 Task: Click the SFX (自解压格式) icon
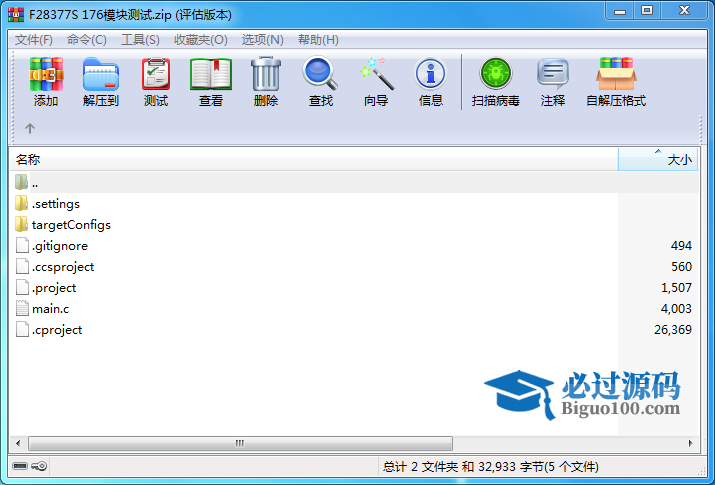(615, 81)
